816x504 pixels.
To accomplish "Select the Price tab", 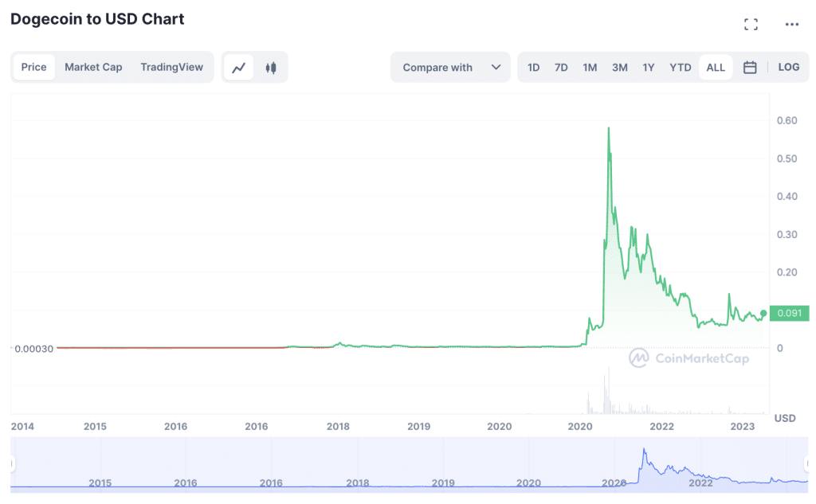I will click(33, 67).
